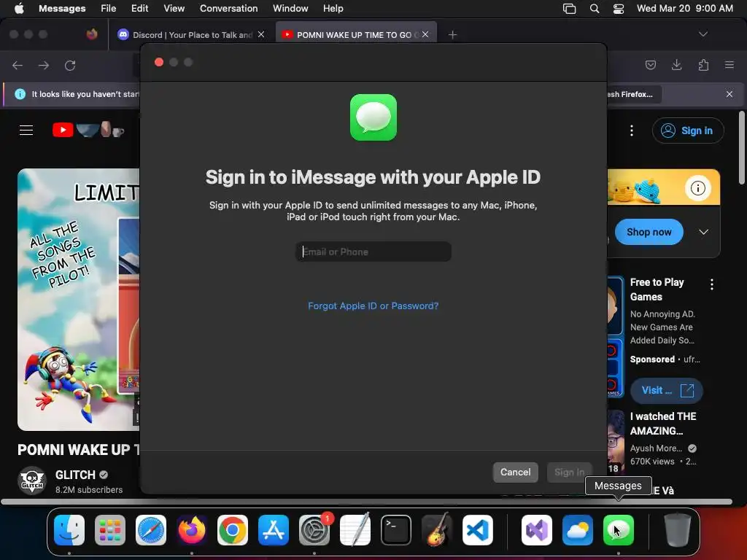
Task: Open the Apple menu
Action: click(19, 8)
